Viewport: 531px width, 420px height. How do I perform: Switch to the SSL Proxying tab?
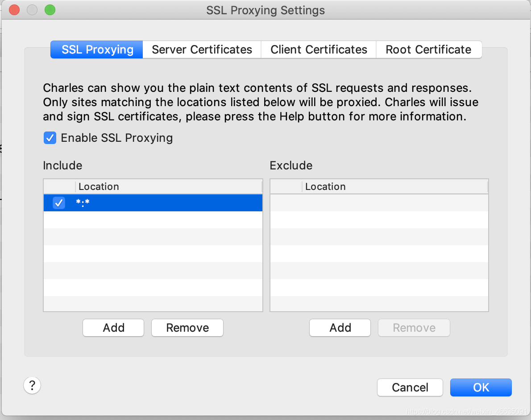point(97,49)
